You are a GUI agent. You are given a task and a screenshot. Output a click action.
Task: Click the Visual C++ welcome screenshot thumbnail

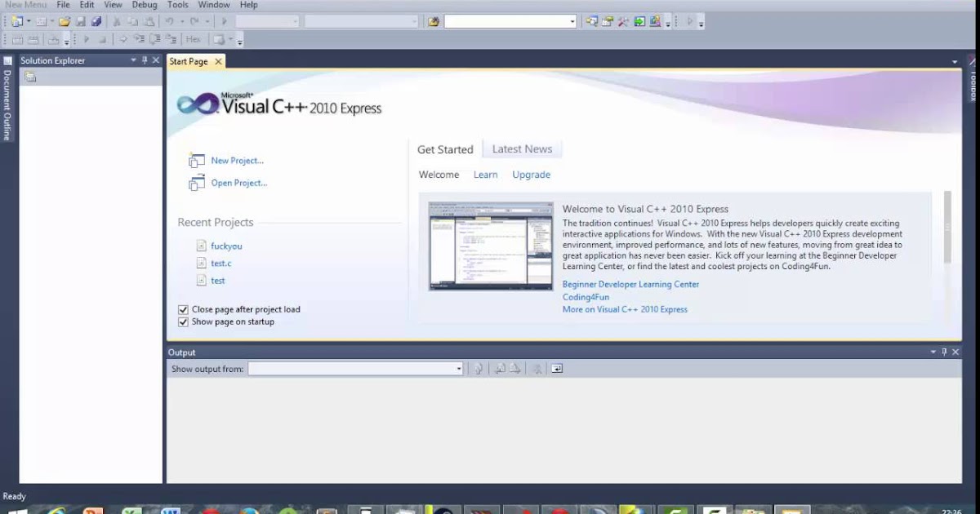(x=491, y=246)
